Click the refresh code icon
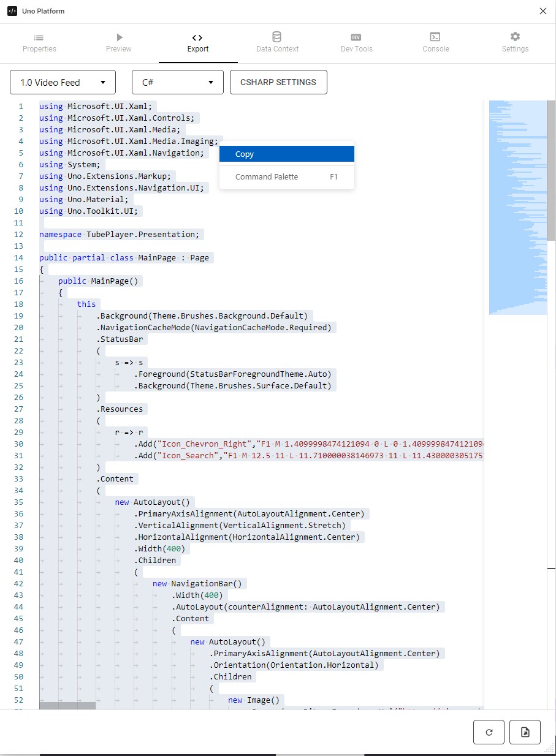The image size is (556, 756). (489, 731)
